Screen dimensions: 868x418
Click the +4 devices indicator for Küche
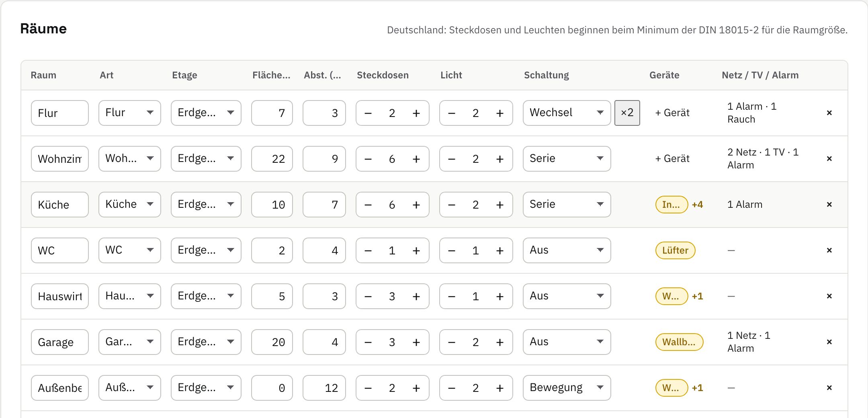(698, 205)
